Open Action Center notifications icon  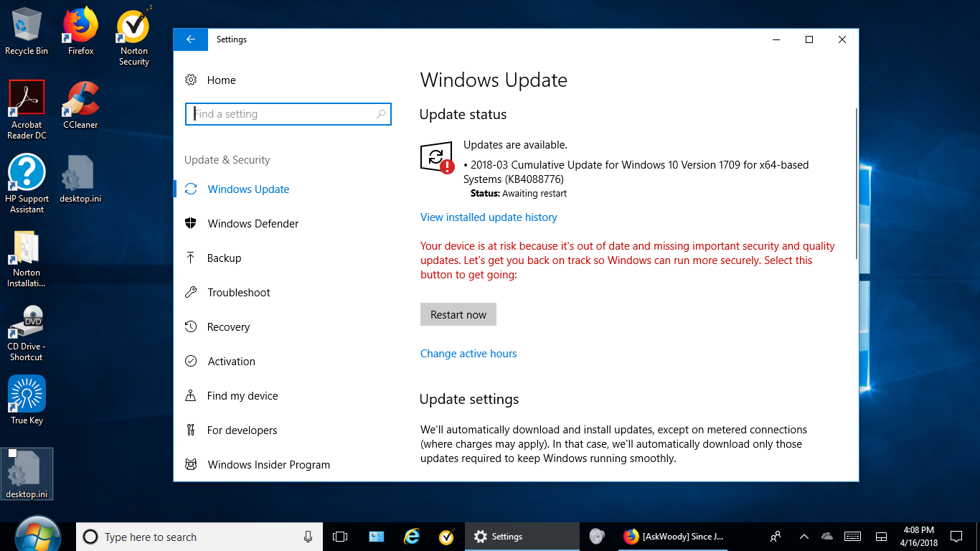pos(956,537)
